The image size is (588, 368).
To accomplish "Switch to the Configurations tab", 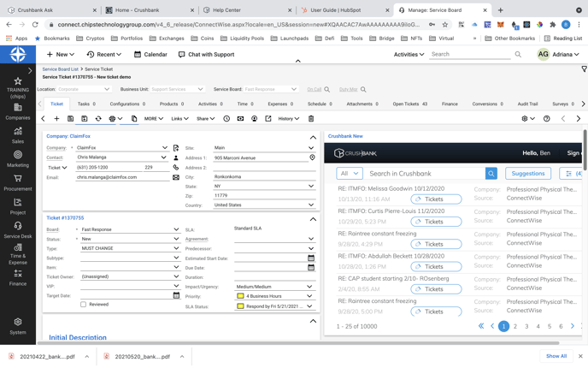I will coord(127,104).
